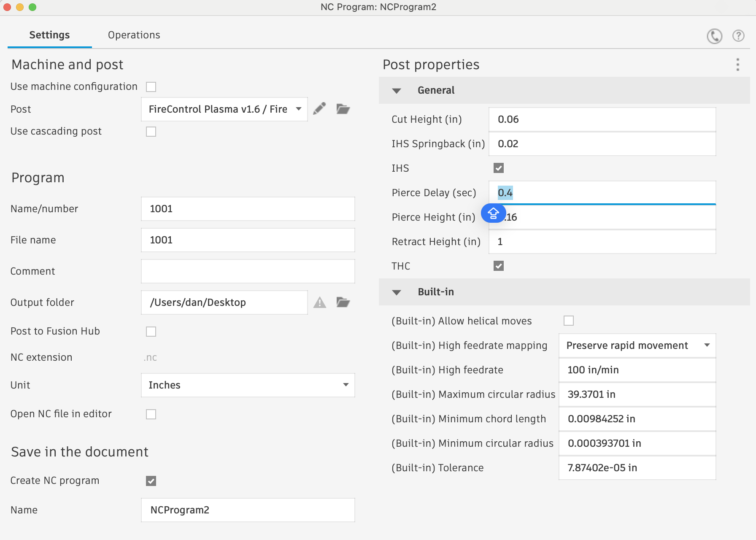Open High feedrate mapping dropdown
756x540 pixels.
point(637,346)
